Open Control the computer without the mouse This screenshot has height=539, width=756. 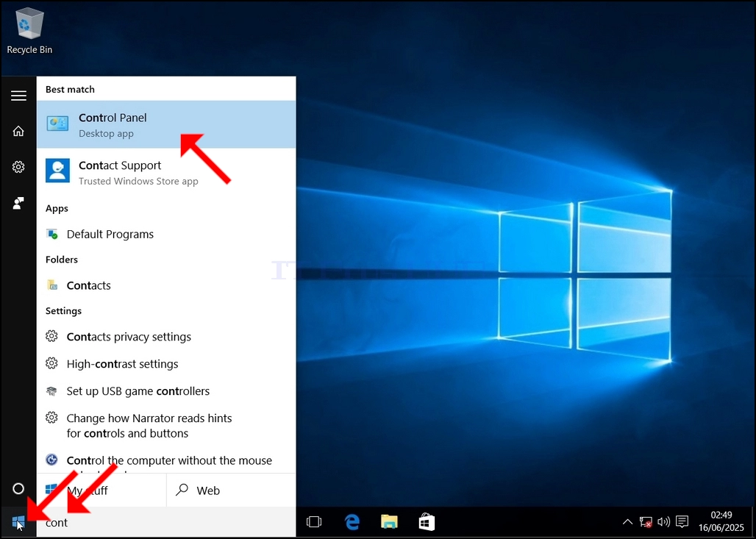click(166, 460)
